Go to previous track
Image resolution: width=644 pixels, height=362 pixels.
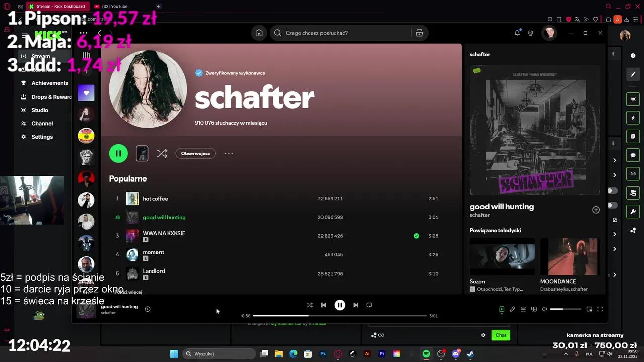tap(324, 305)
